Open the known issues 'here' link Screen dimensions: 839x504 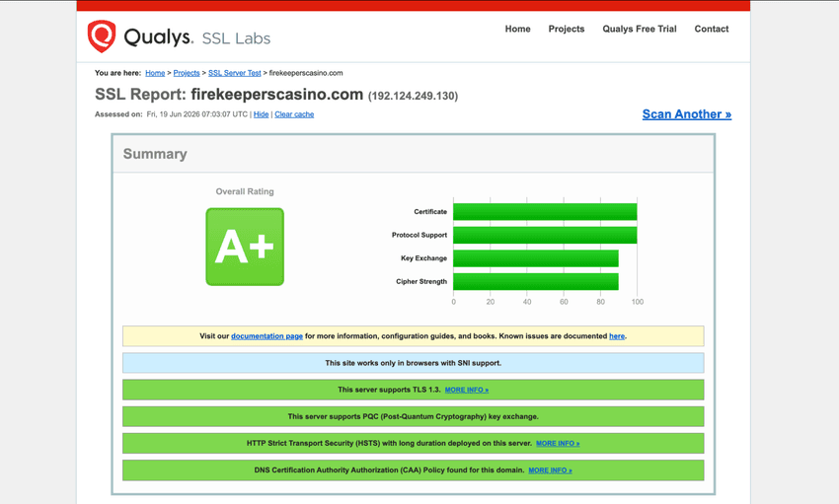click(x=616, y=336)
